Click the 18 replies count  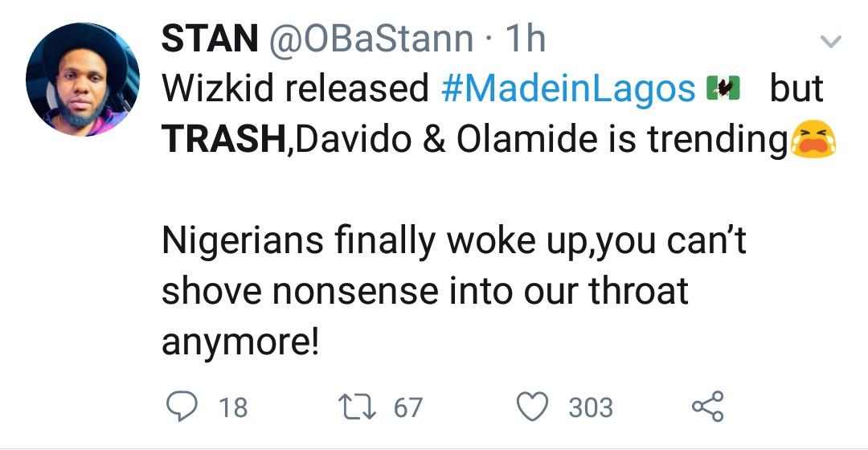coord(233,408)
